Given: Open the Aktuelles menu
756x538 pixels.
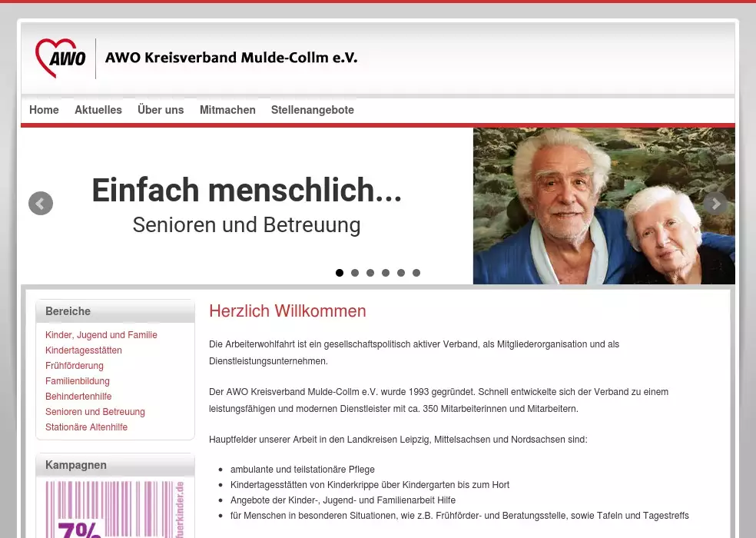Looking at the screenshot, I should click(x=98, y=110).
